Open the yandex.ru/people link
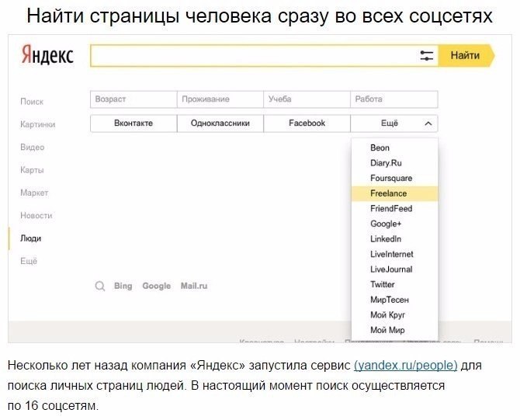The image size is (520, 420). 405,365
